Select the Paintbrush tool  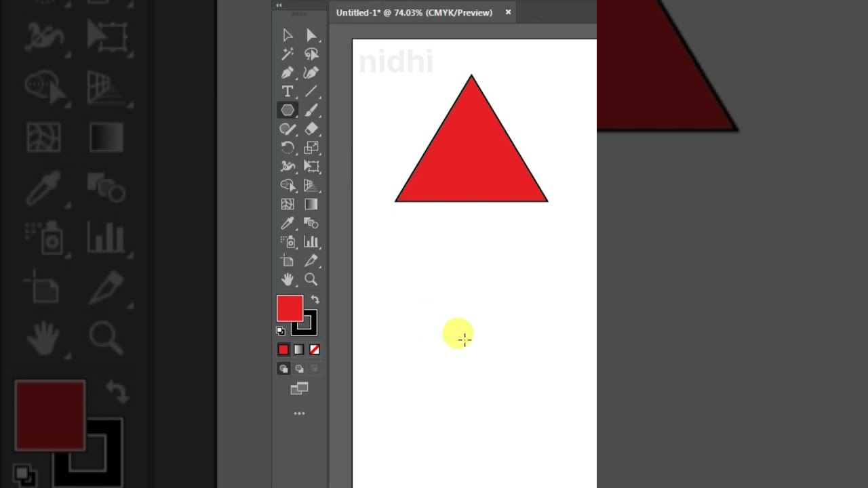[x=311, y=110]
